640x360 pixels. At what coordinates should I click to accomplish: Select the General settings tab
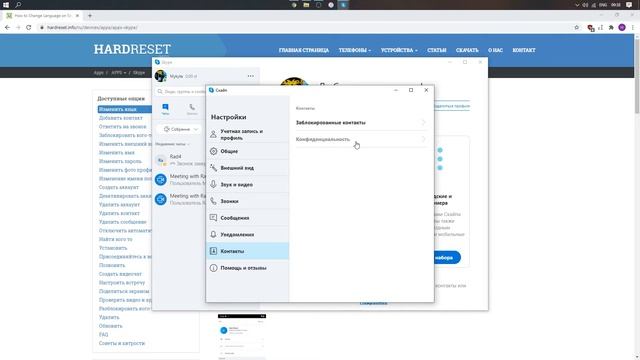(248, 151)
